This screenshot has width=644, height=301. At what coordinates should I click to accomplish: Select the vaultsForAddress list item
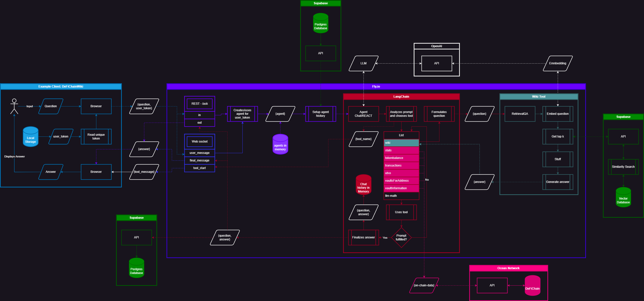coord(401,181)
